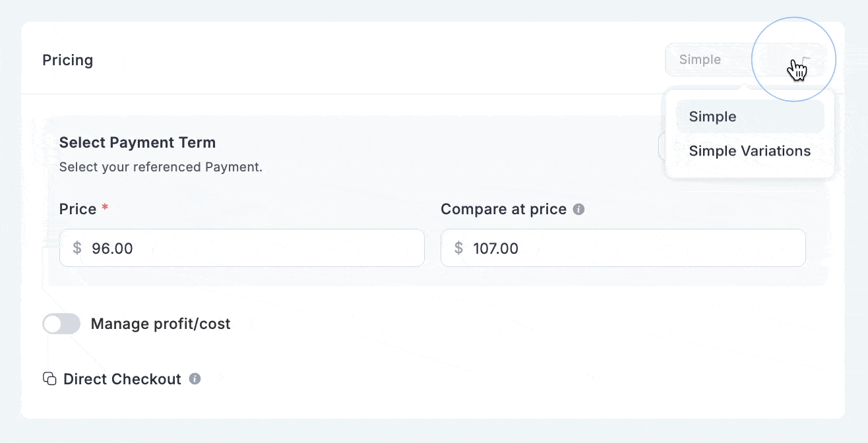Screen dimensions: 868x443
Task: Click the Select Payment Term heading
Action: click(x=137, y=142)
